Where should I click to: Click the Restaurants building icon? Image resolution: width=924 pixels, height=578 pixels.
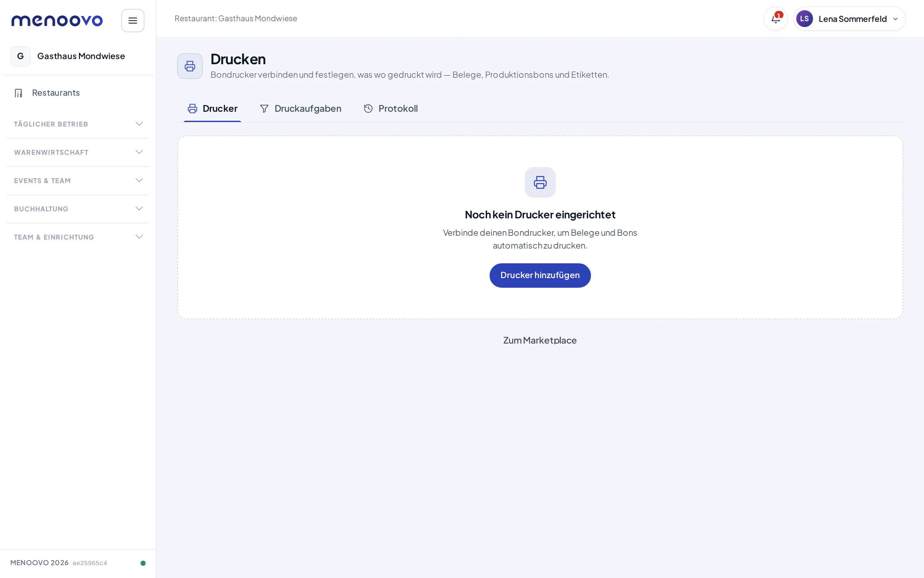click(x=18, y=93)
